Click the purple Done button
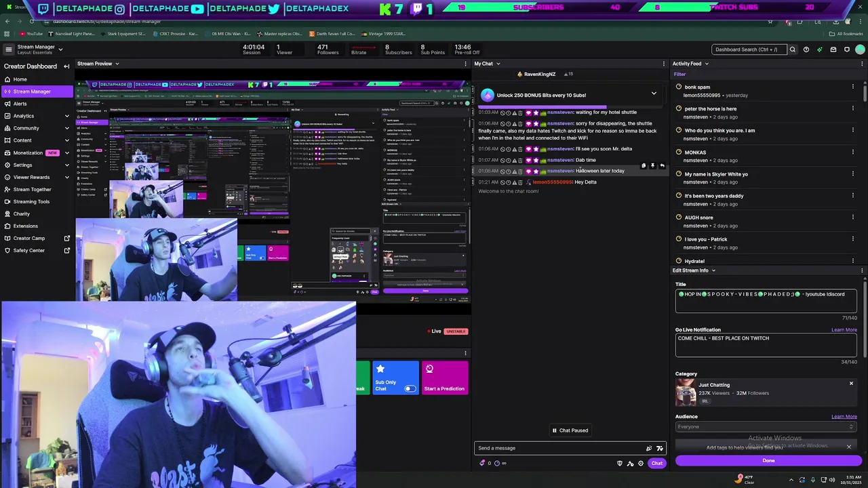The height and width of the screenshot is (488, 868). pyautogui.click(x=768, y=460)
